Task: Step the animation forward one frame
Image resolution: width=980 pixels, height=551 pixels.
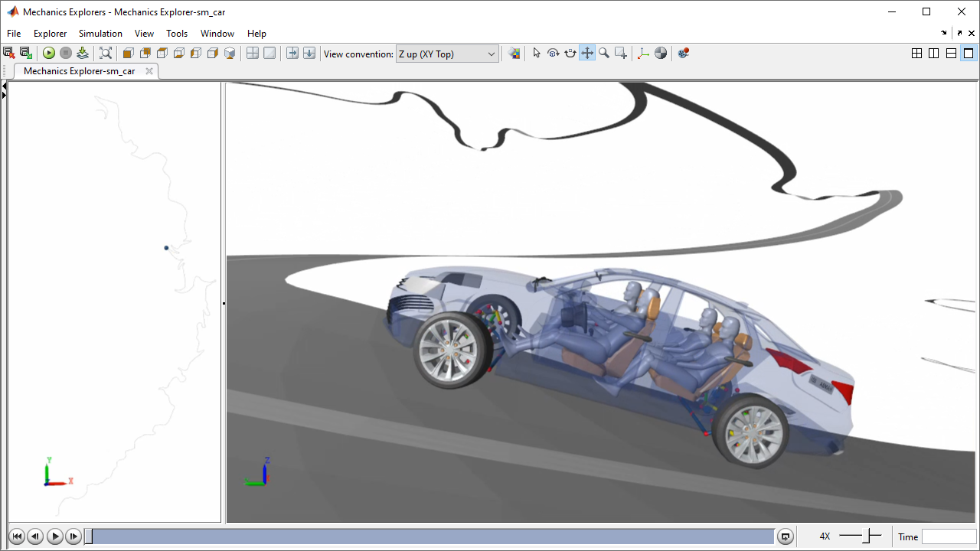Action: (73, 536)
